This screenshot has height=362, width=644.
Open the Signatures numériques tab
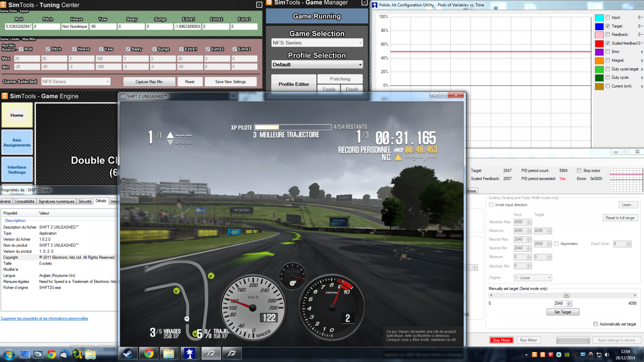(x=56, y=202)
